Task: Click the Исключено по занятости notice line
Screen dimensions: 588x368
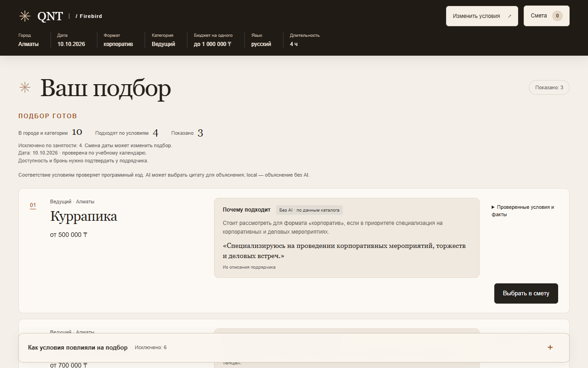Action: [x=95, y=145]
